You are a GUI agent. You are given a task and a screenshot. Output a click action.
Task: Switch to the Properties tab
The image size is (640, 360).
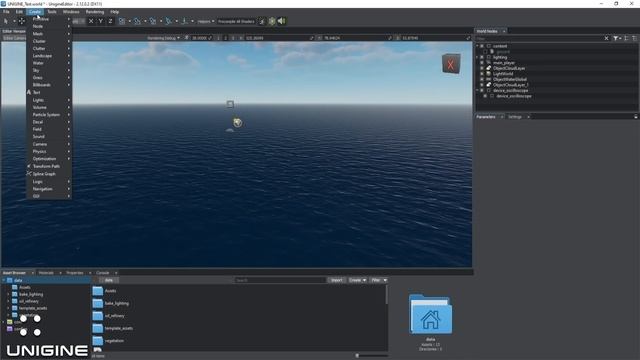click(x=75, y=273)
